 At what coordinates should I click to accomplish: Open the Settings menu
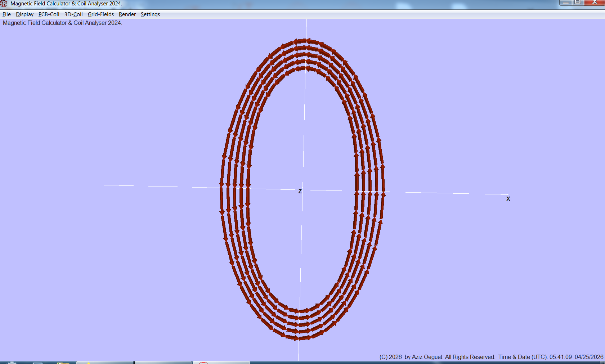point(150,14)
